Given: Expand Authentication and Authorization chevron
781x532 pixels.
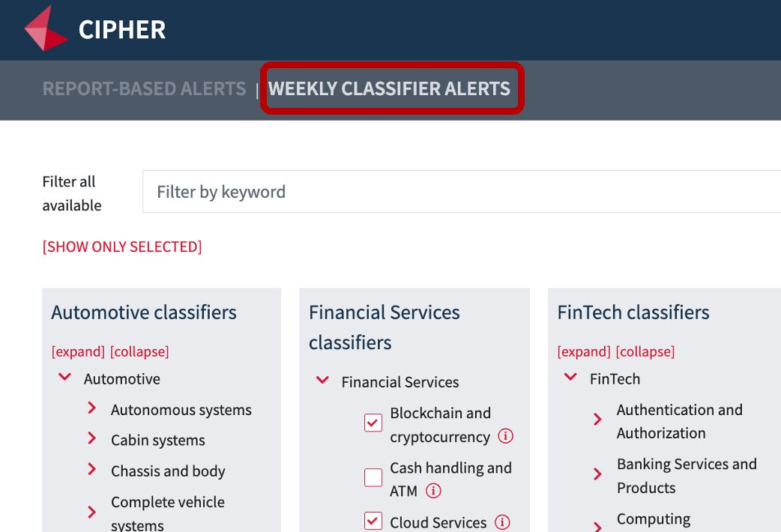Looking at the screenshot, I should (x=597, y=420).
